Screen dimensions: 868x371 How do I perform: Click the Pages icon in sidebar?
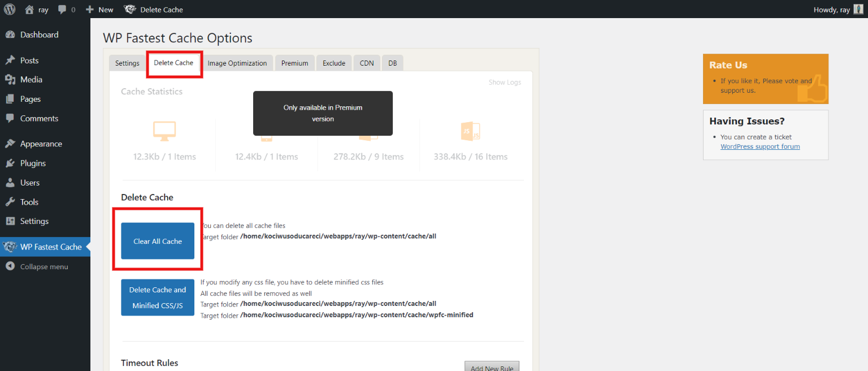point(10,99)
